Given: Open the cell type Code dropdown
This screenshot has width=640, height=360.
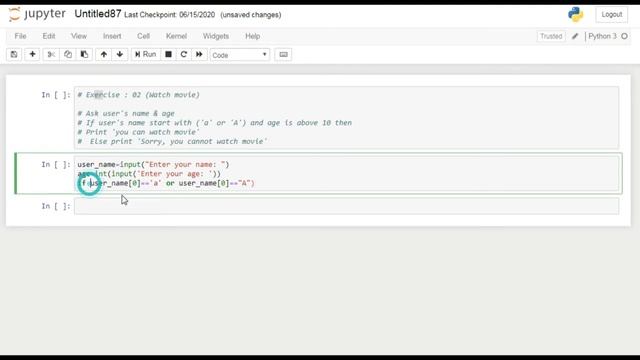Looking at the screenshot, I should (240, 55).
